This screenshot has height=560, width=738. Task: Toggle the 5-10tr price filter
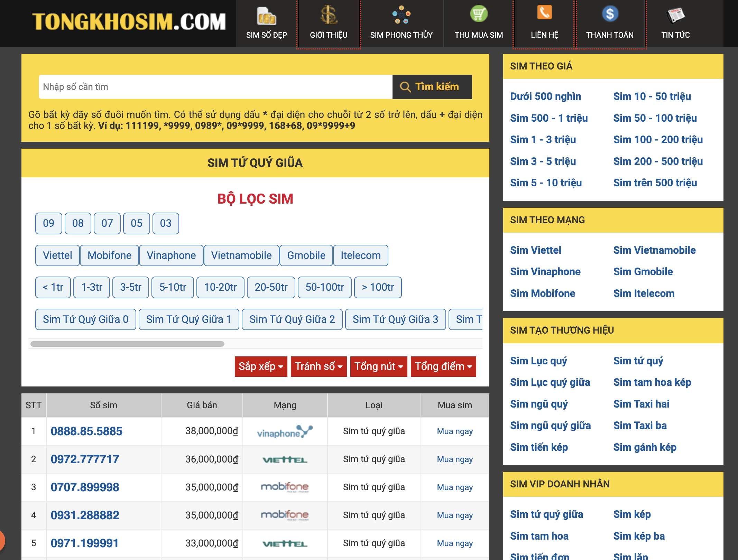click(x=173, y=287)
